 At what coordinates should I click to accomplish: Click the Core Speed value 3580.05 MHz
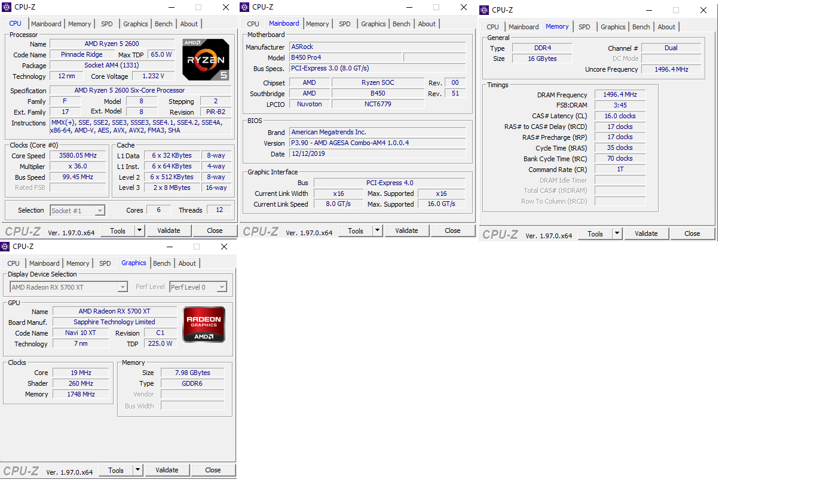click(x=78, y=155)
